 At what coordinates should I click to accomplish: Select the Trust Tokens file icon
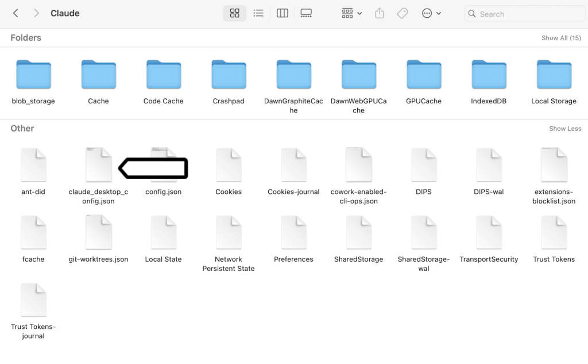pos(554,233)
